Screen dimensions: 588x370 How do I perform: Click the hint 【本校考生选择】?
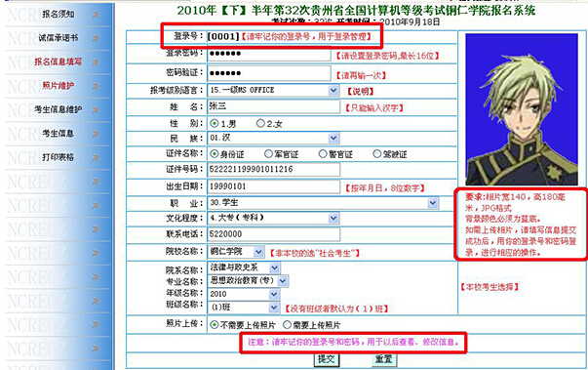click(490, 287)
